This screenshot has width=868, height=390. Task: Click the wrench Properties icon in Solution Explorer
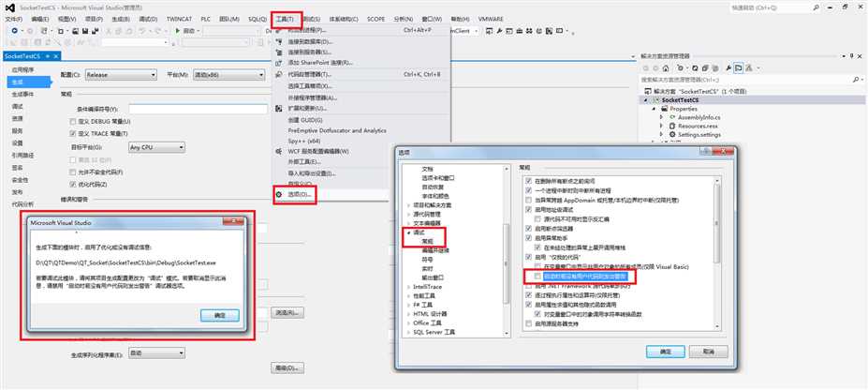point(728,68)
